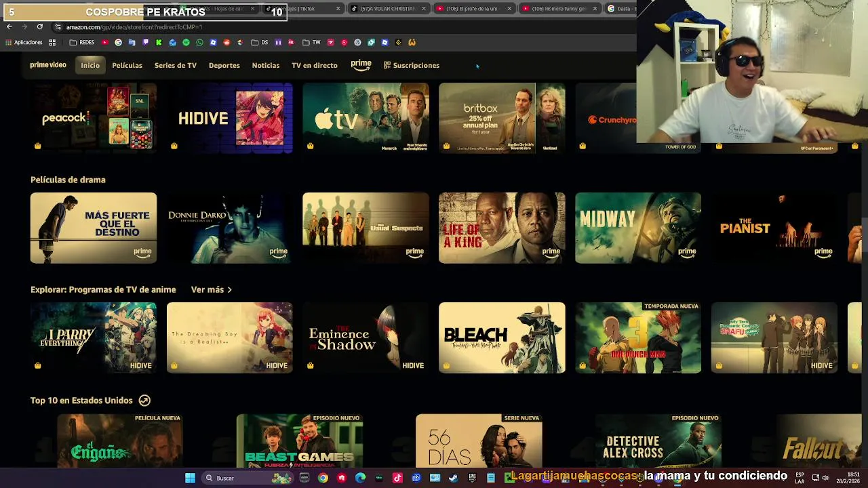This screenshot has height=488, width=868.
Task: Click the Prime smile logo in navigation
Action: pyautogui.click(x=361, y=65)
